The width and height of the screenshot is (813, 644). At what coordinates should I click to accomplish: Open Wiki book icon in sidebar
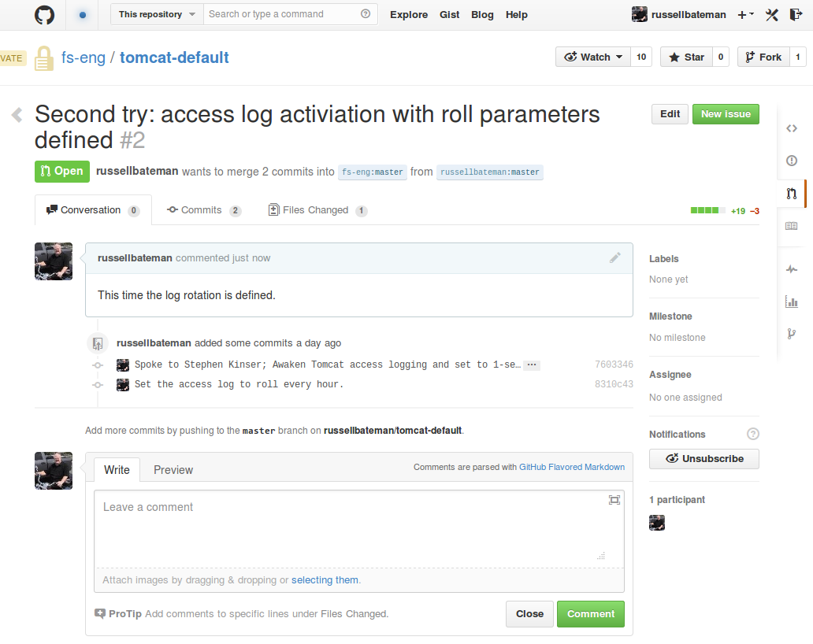point(791,226)
